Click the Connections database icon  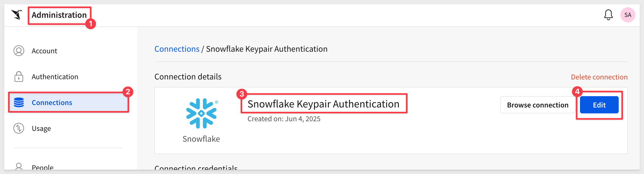pos(19,102)
